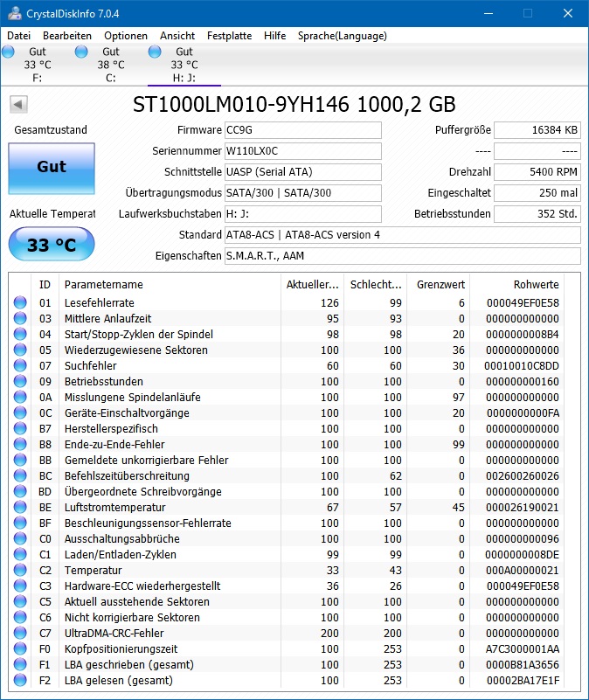
Task: Click raw value A7C3000001AA in Kopfpositionierungszeit row
Action: [x=522, y=648]
